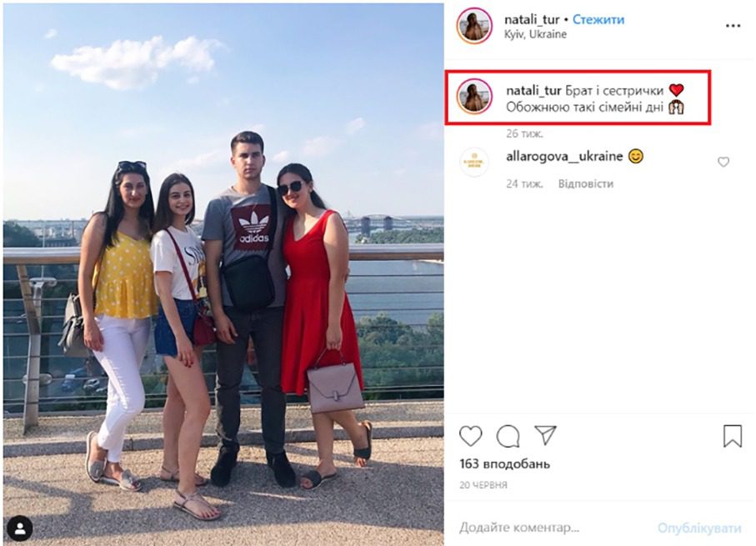Open comments via speech bubble icon
Screen dimensions: 756x546
tap(508, 436)
